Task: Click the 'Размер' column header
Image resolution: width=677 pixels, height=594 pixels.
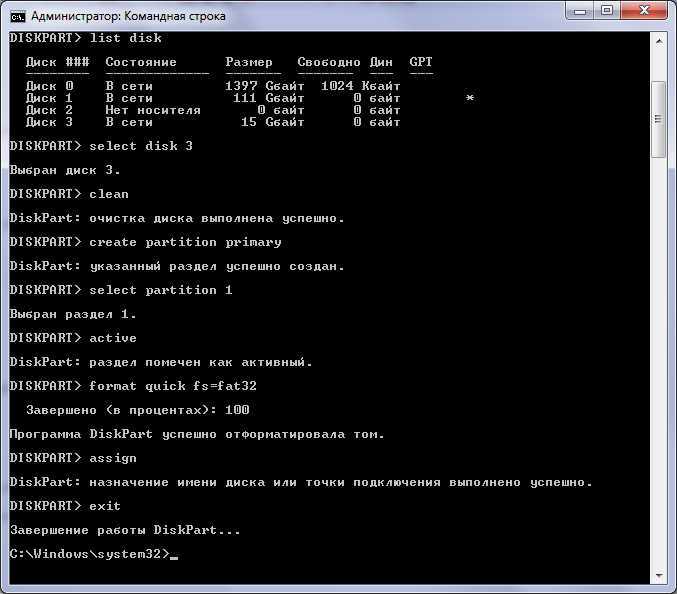Action: pos(249,62)
